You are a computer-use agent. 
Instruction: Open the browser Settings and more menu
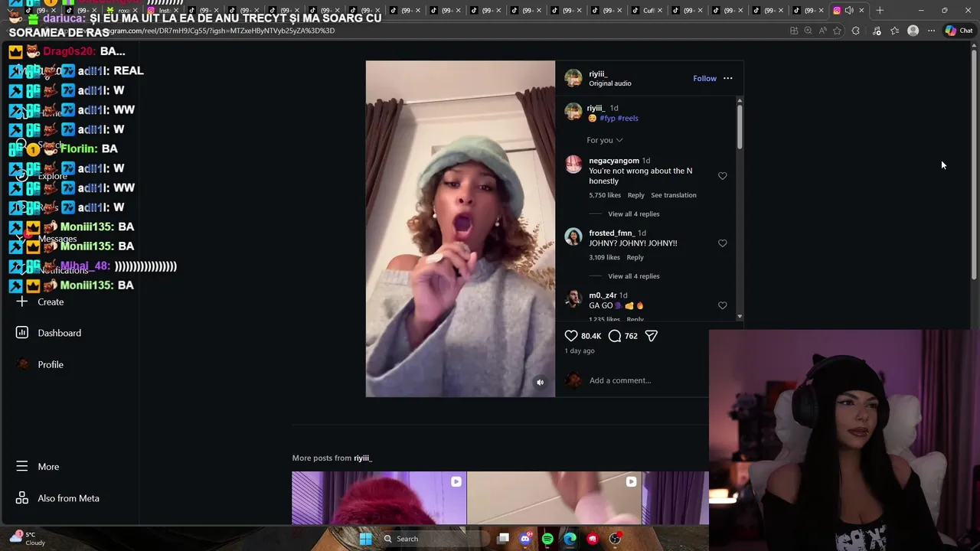931,31
